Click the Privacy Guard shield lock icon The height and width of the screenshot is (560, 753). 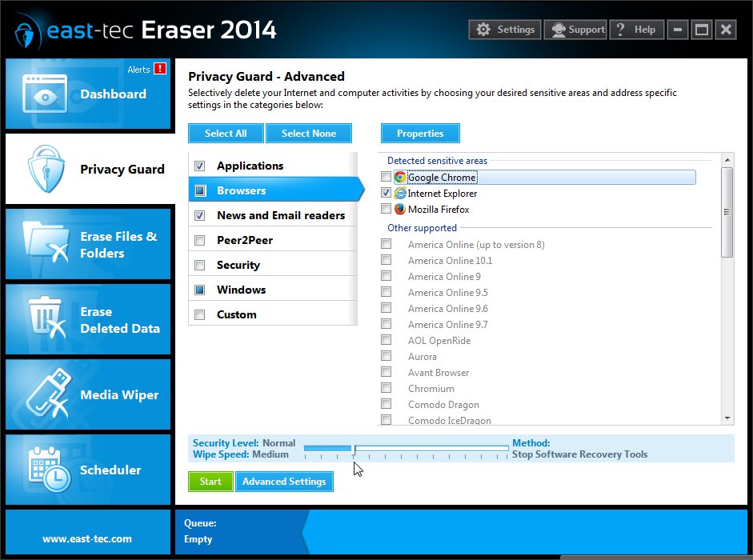46,169
